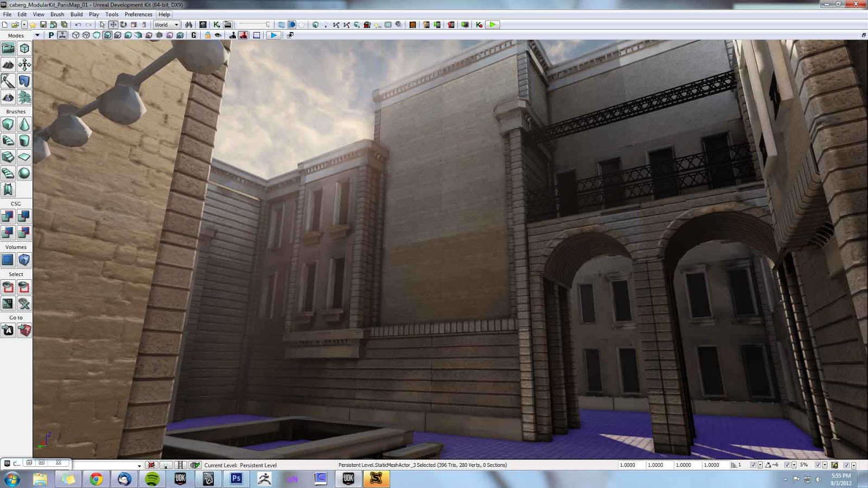Select the Translate widget mode button

click(113, 24)
